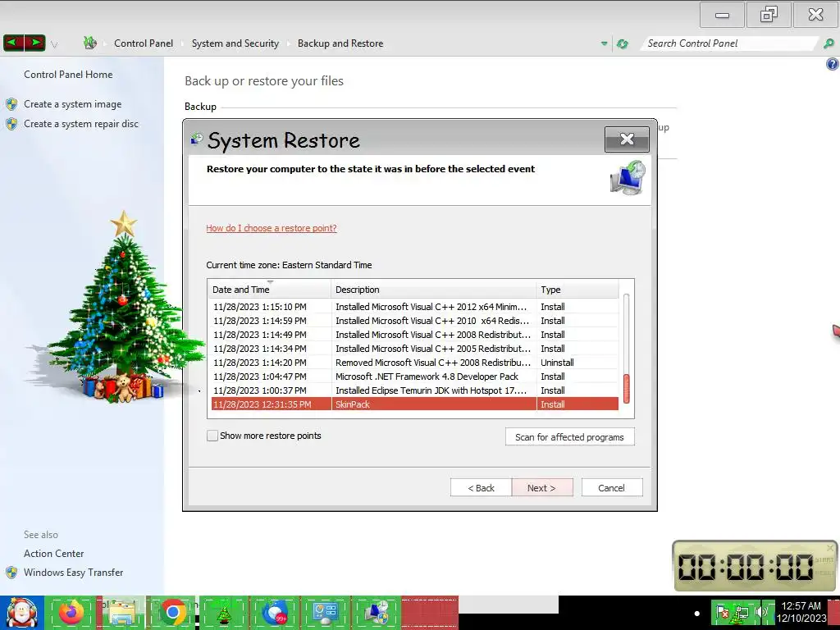
Task: Click the refresh icon beside address bar
Action: pos(622,43)
